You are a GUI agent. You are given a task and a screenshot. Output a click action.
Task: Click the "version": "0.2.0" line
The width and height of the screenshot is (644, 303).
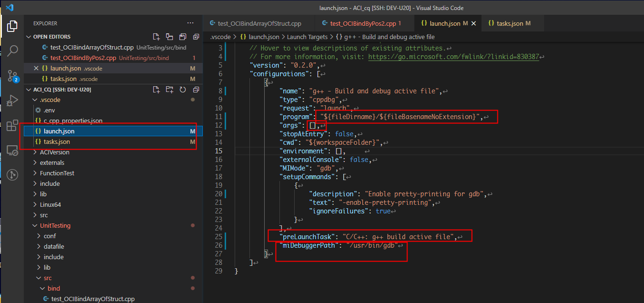286,65
